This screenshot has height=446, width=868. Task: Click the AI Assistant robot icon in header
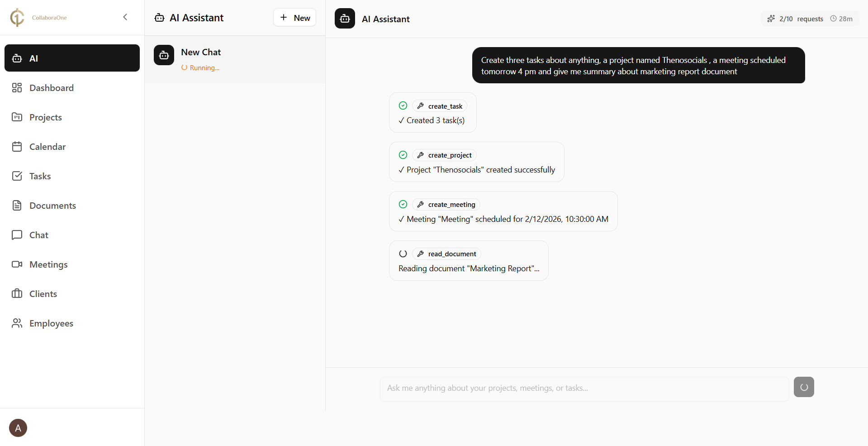point(344,19)
